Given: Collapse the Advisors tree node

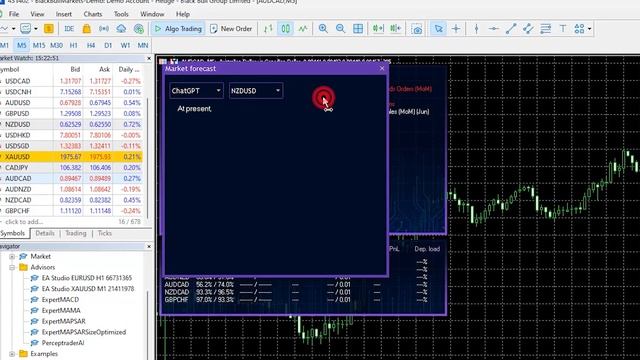Looking at the screenshot, I should click(12, 267).
